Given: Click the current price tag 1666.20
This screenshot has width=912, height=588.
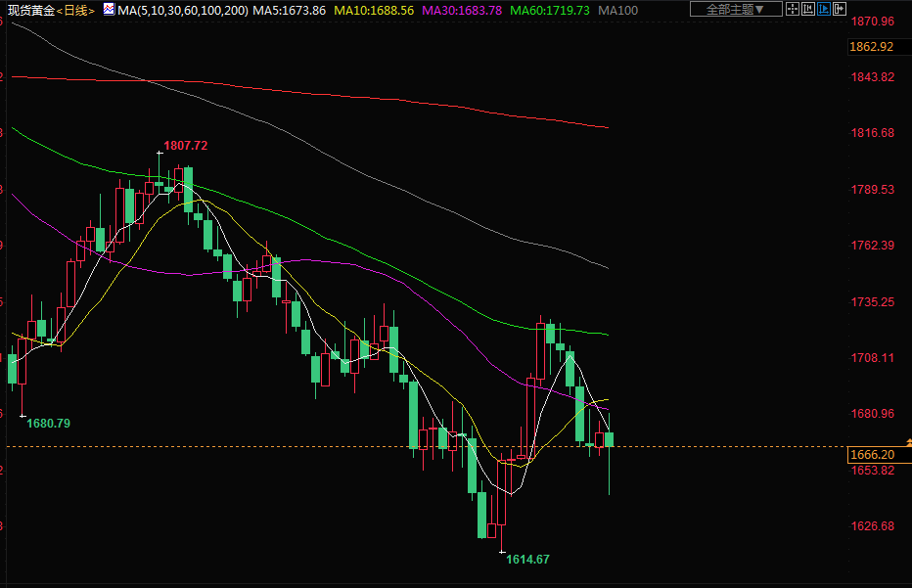Looking at the screenshot, I should pos(873,455).
